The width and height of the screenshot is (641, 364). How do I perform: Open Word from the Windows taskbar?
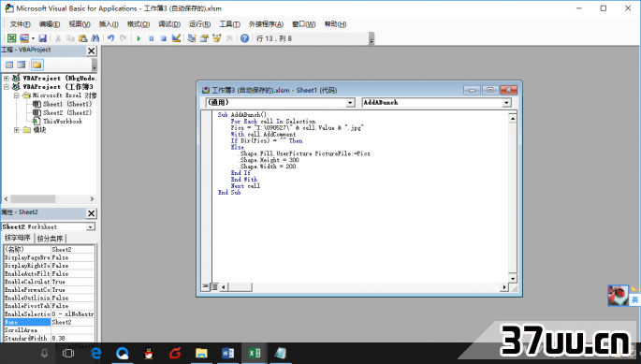point(227,353)
